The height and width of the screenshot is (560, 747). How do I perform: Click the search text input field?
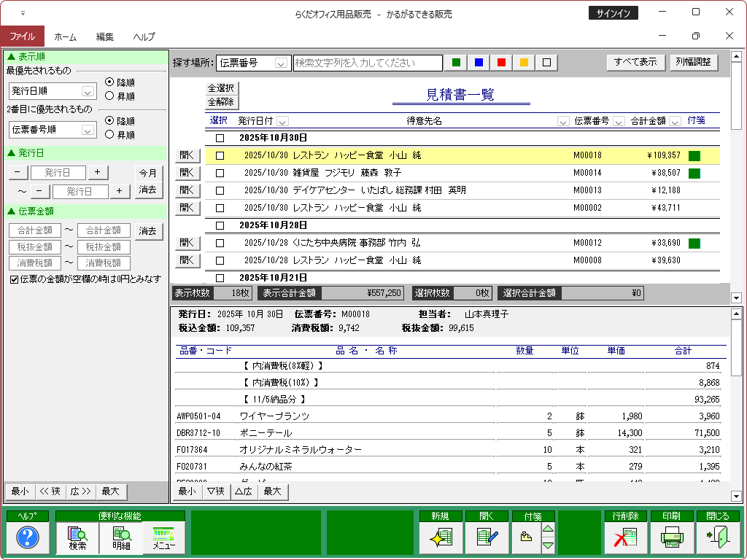tap(368, 63)
